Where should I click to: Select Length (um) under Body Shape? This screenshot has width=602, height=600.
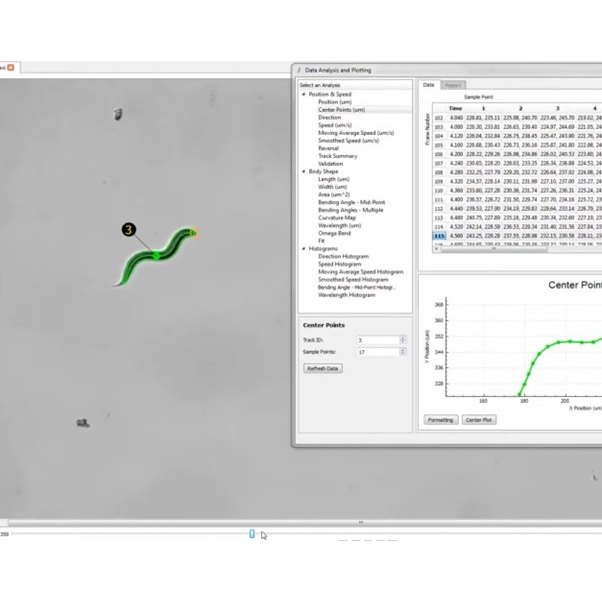[334, 179]
